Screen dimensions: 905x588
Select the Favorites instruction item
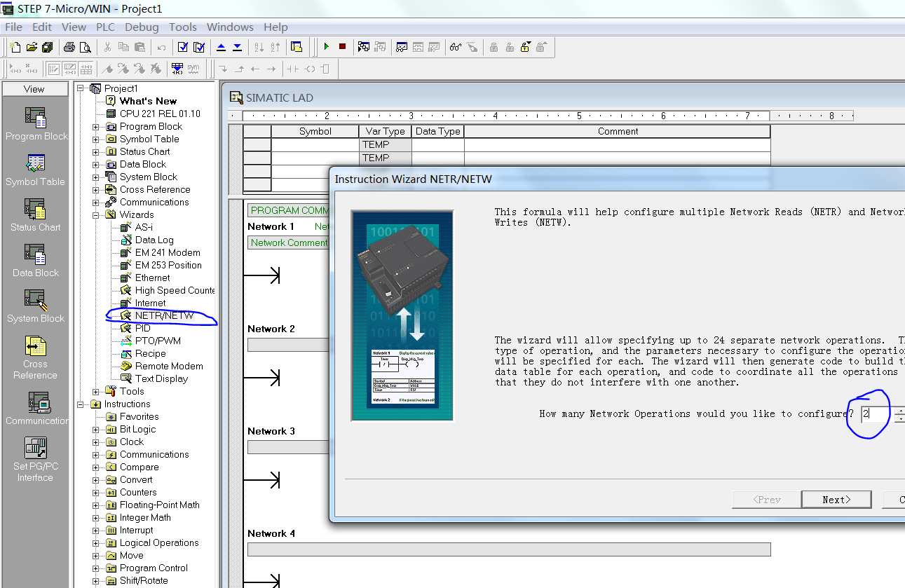tap(139, 417)
